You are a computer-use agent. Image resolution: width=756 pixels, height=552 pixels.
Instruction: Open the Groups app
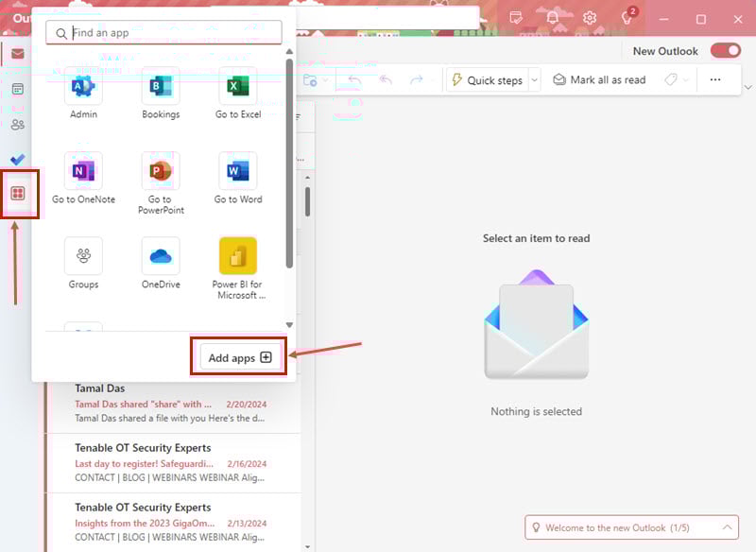point(83,263)
